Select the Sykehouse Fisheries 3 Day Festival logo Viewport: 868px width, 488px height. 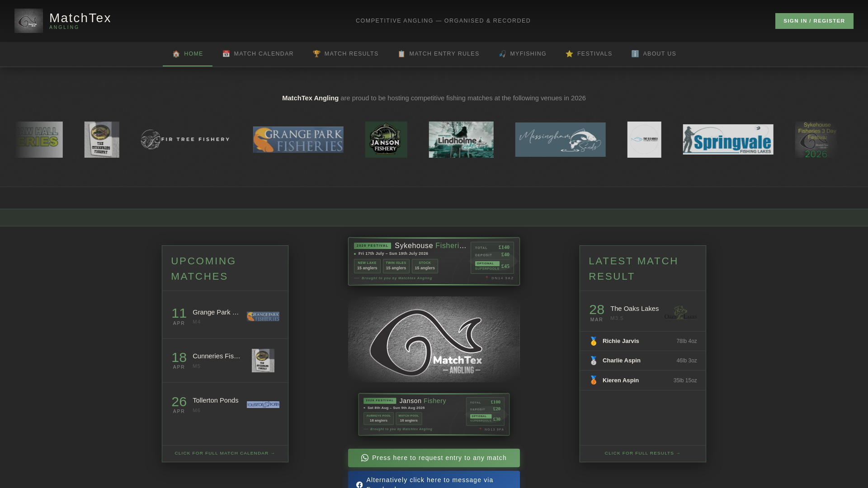pyautogui.click(x=816, y=140)
